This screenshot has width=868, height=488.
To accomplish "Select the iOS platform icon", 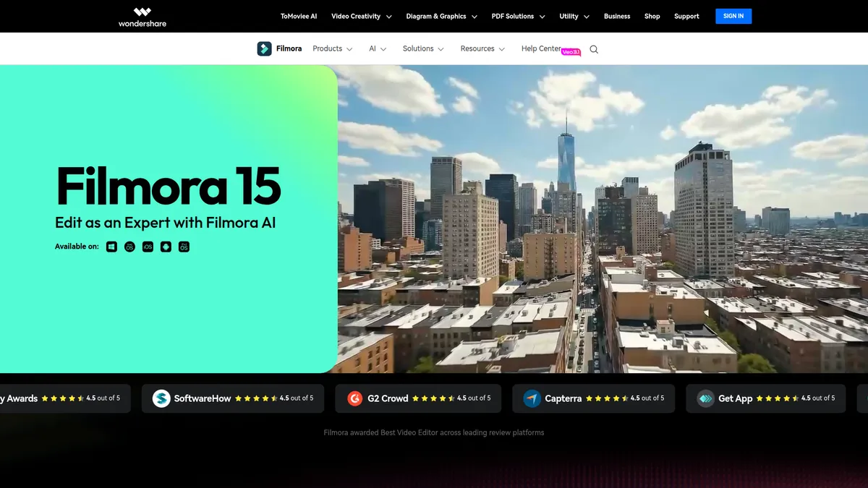I will coord(148,247).
